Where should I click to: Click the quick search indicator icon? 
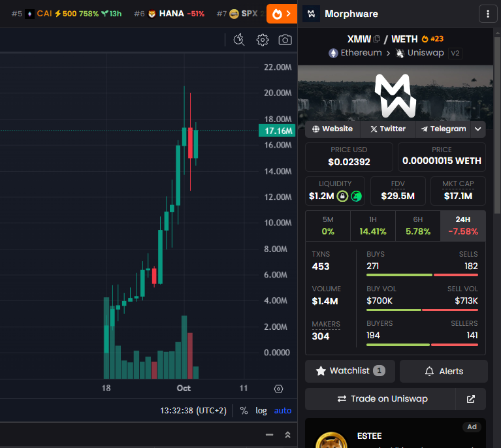[239, 40]
